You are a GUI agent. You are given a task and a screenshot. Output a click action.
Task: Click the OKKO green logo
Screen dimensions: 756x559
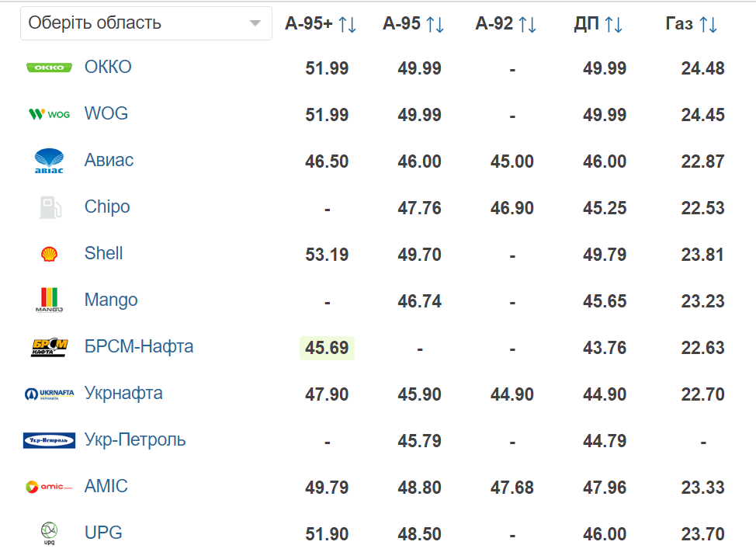tap(49, 68)
